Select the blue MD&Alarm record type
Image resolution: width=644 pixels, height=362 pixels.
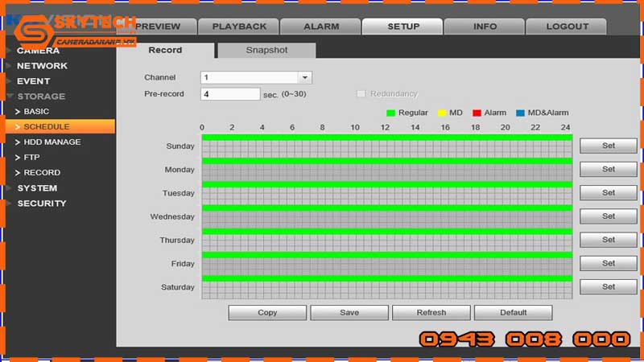(520, 113)
